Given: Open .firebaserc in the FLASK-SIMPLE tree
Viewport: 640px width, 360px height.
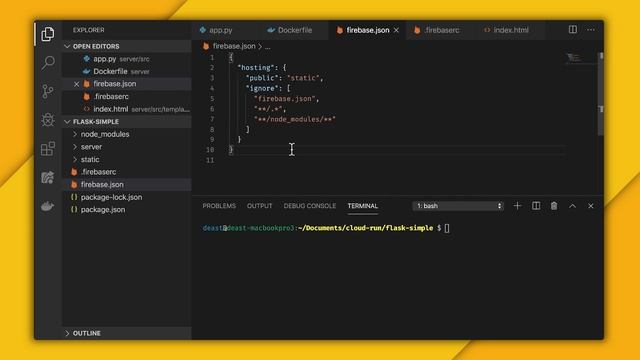Looking at the screenshot, I should tap(127, 172).
